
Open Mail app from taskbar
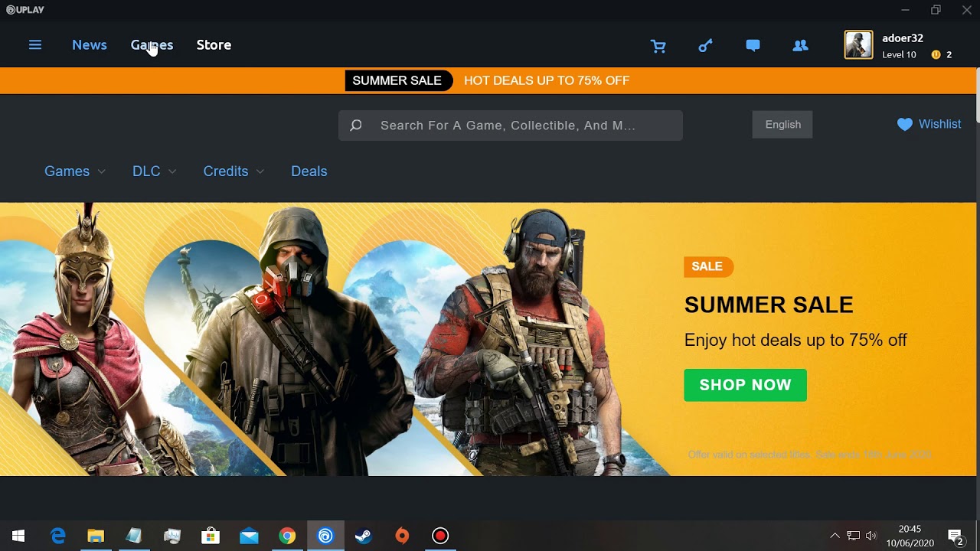[249, 536]
